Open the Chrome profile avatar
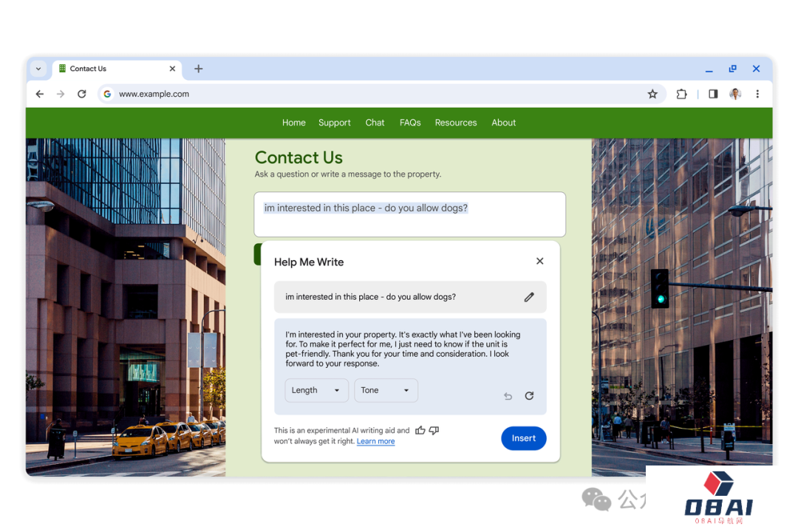Image resolution: width=798 pixels, height=532 pixels. 735,94
